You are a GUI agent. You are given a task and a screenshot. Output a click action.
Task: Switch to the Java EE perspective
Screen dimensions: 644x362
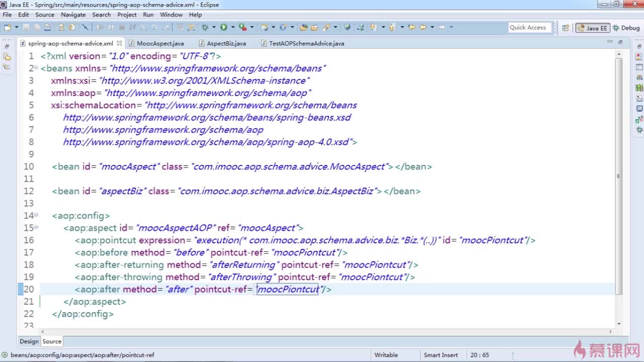pyautogui.click(x=593, y=28)
